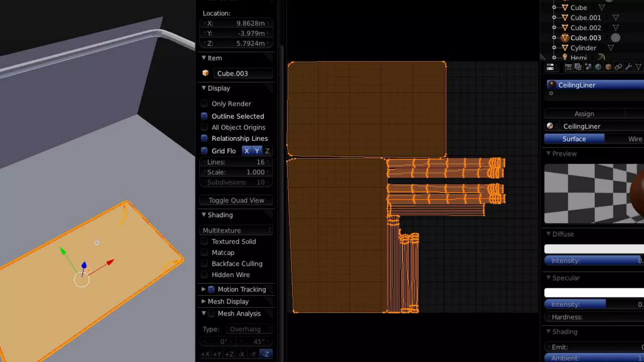Switch to the Surface material tab

coord(574,139)
